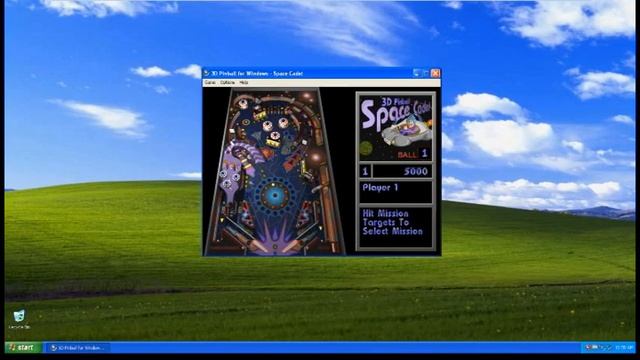The image size is (640, 360).
Task: Click the score value 5000
Action: (416, 171)
